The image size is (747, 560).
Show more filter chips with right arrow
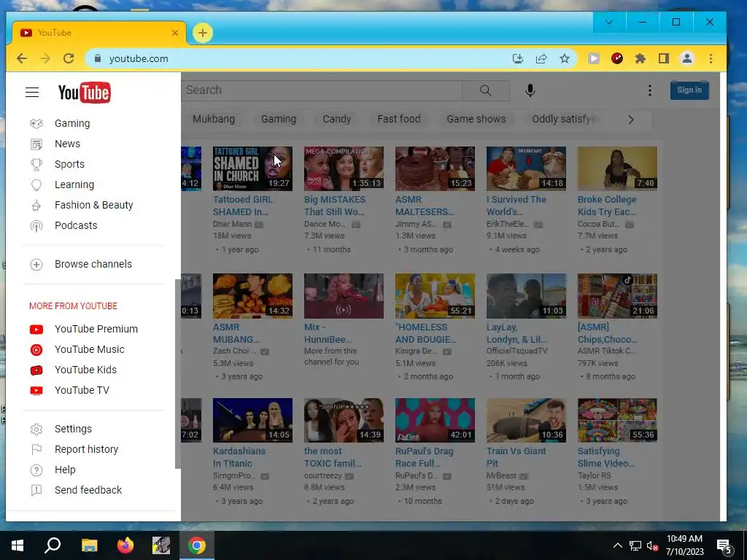(631, 120)
